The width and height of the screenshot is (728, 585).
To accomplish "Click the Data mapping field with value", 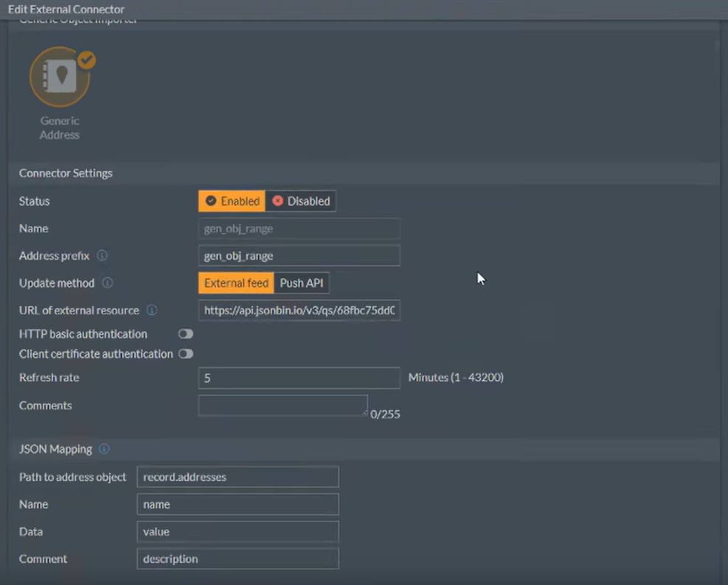I will click(x=238, y=532).
